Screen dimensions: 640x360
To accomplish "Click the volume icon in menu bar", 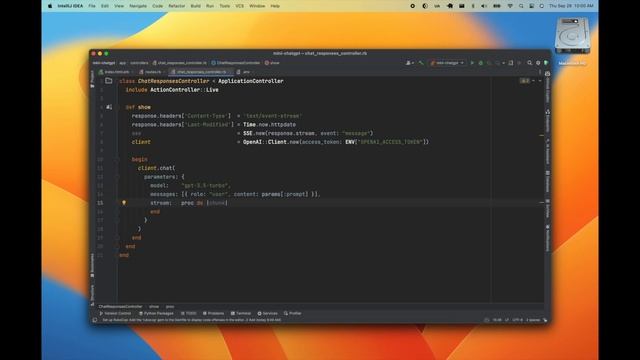I will [x=484, y=6].
